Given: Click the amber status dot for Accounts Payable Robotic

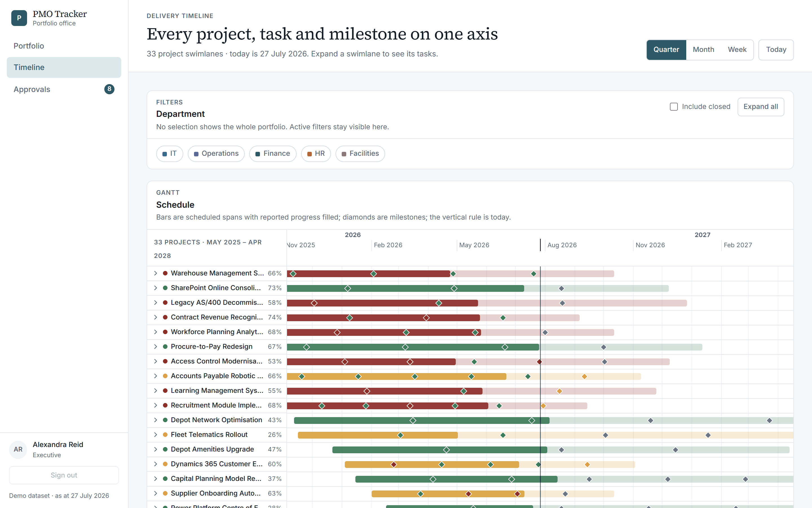Looking at the screenshot, I should (x=165, y=376).
